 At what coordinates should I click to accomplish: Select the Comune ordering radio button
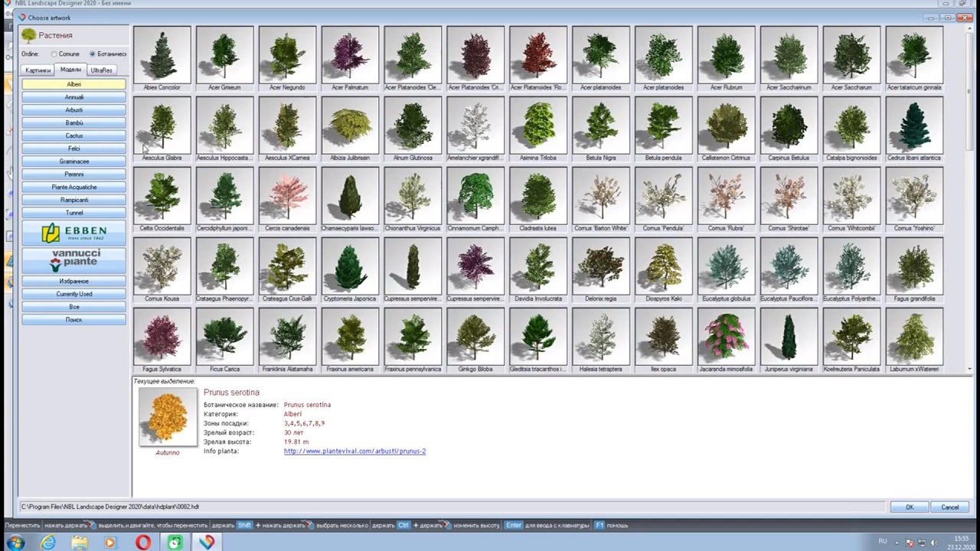54,54
